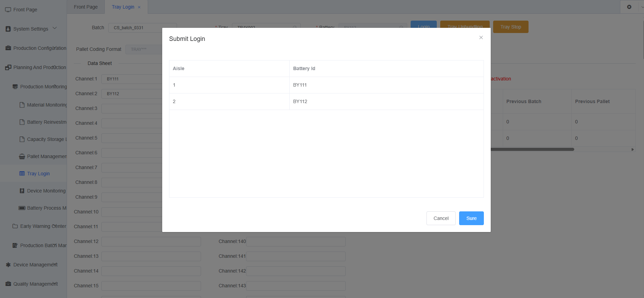Image resolution: width=644 pixels, height=298 pixels.
Task: Click Capacity Storage document icon
Action: coord(22,139)
